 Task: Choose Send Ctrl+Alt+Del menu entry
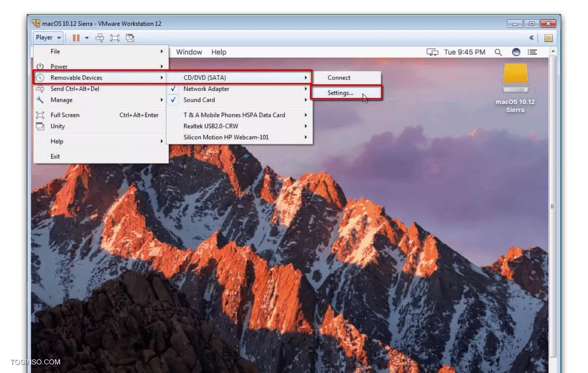tap(100, 89)
